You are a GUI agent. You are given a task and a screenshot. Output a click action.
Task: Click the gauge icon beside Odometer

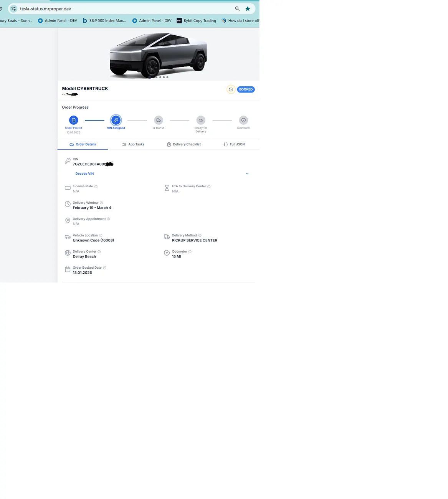[167, 253]
